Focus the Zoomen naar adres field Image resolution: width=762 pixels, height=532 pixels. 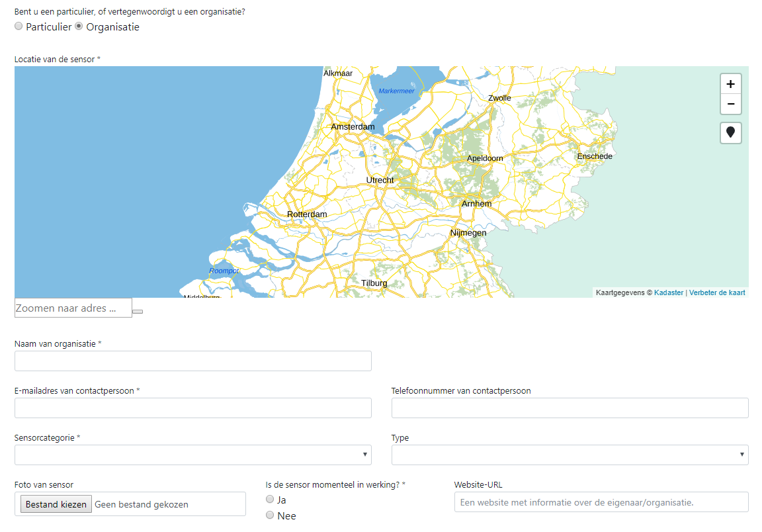pyautogui.click(x=73, y=308)
